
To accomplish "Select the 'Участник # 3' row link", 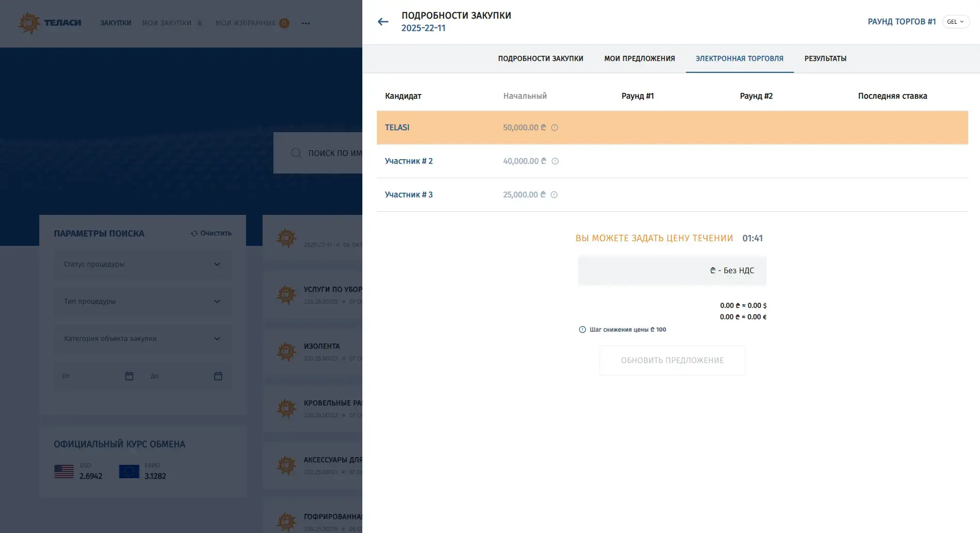I will [408, 195].
